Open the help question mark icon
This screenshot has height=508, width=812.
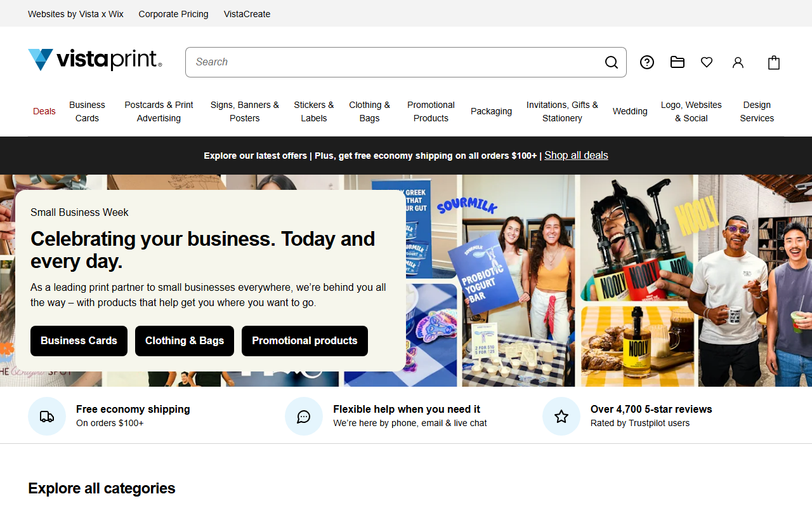coord(646,62)
